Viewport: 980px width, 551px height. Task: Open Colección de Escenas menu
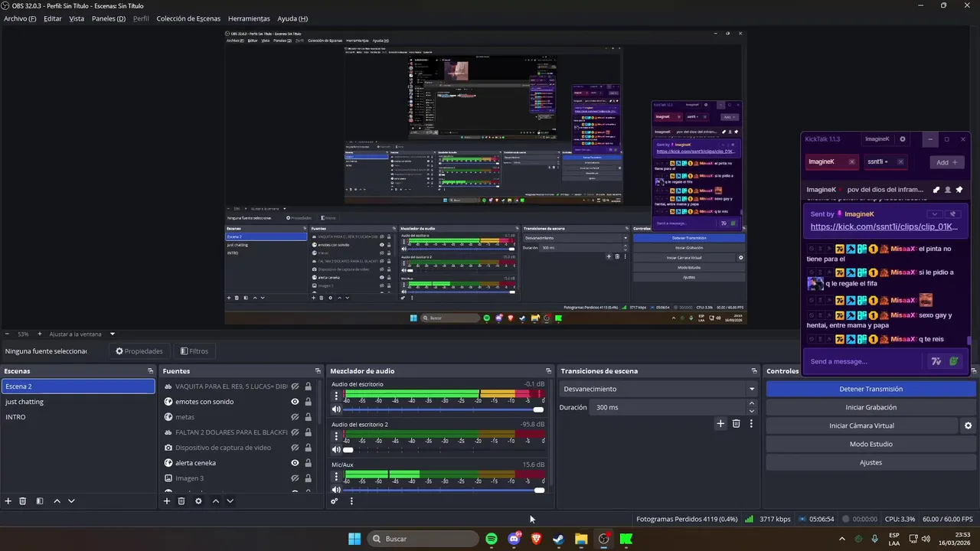click(188, 18)
